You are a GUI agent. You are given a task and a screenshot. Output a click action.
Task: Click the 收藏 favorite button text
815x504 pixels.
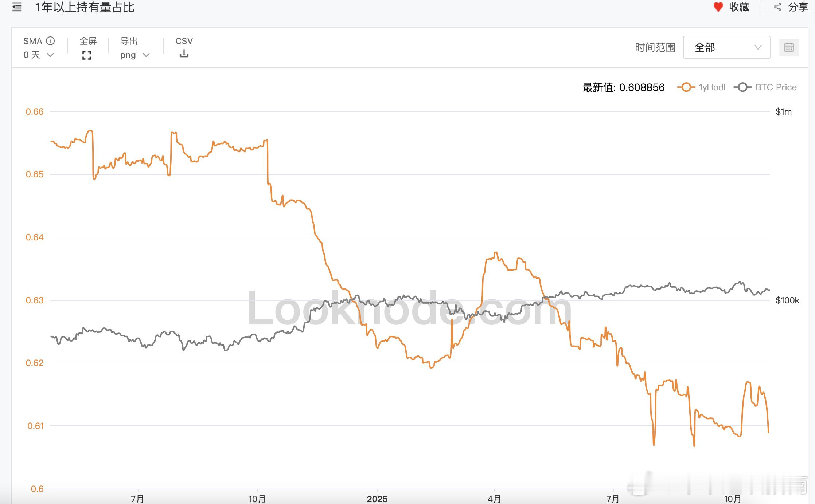[739, 7]
